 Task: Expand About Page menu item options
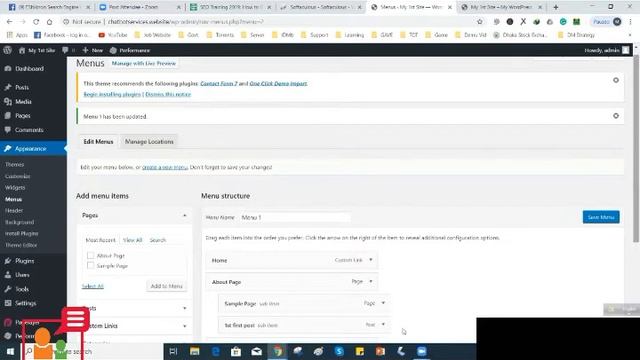click(x=371, y=281)
